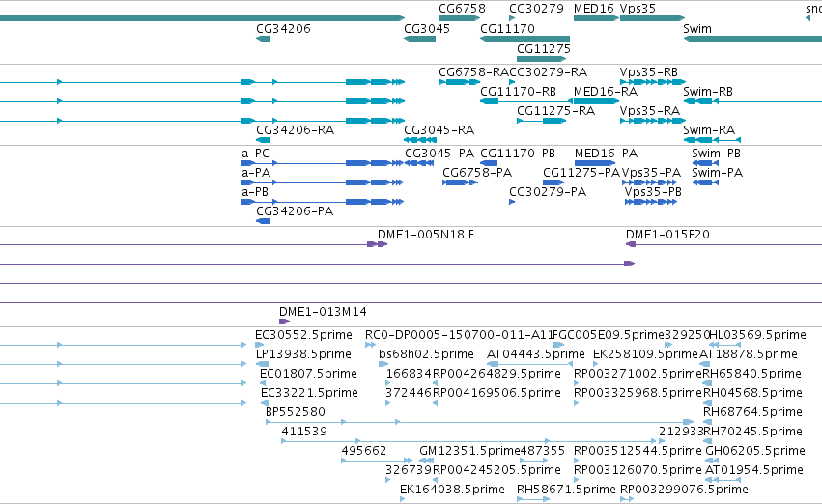Select the Swim gene label
822x504 pixels.
pyautogui.click(x=697, y=29)
